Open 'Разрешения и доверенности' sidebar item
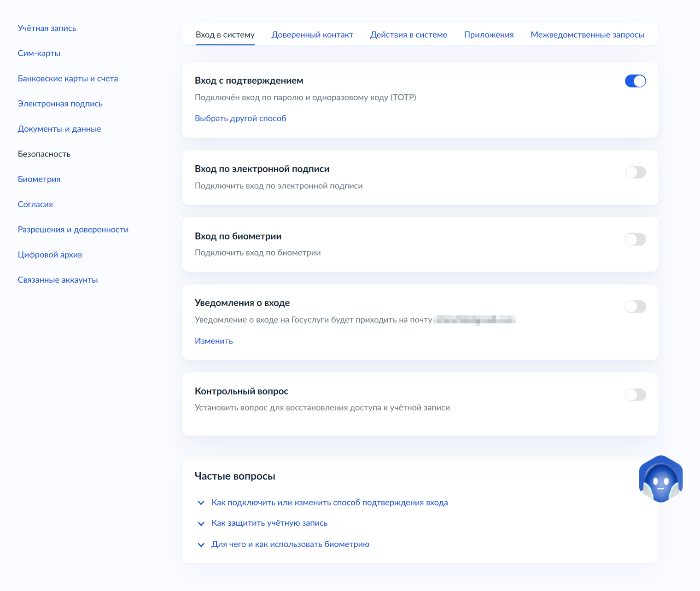 click(73, 230)
